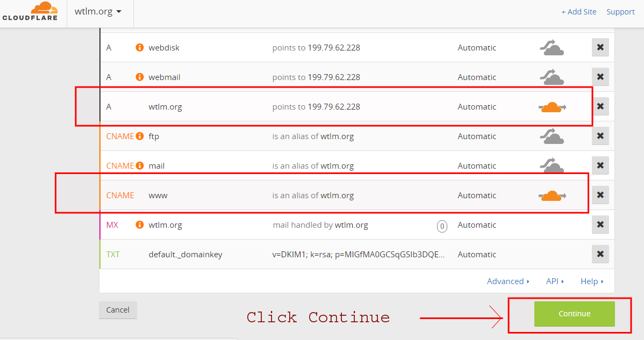
Task: Delete the ftp CNAME record
Action: click(600, 136)
